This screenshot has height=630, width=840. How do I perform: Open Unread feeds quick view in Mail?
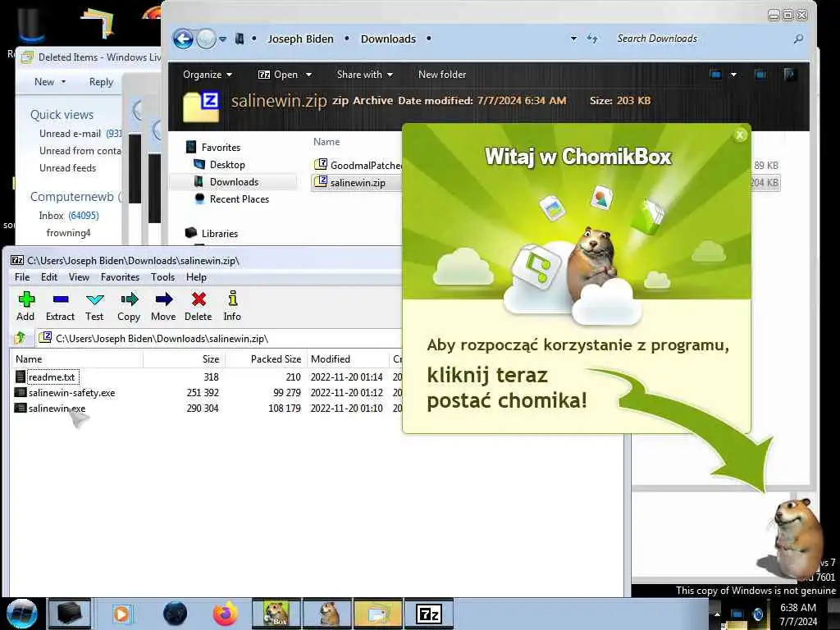[x=67, y=167]
